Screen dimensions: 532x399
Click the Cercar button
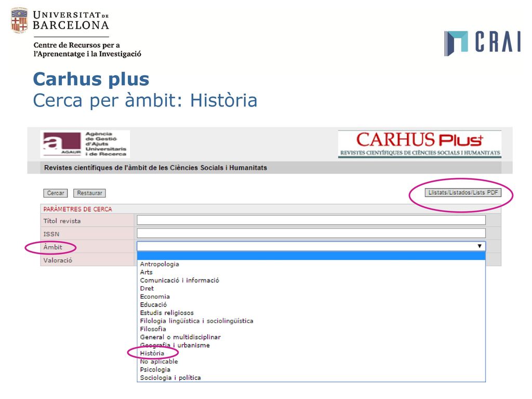pyautogui.click(x=56, y=193)
